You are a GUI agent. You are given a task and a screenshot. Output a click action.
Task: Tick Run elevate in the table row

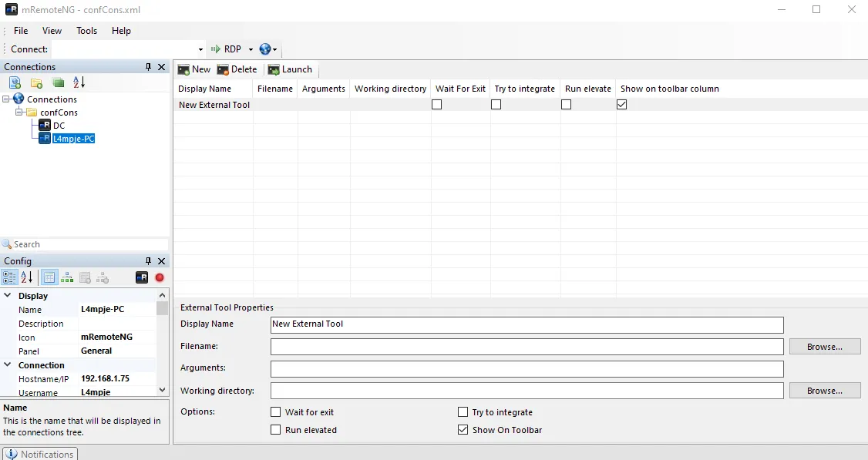[567, 104]
